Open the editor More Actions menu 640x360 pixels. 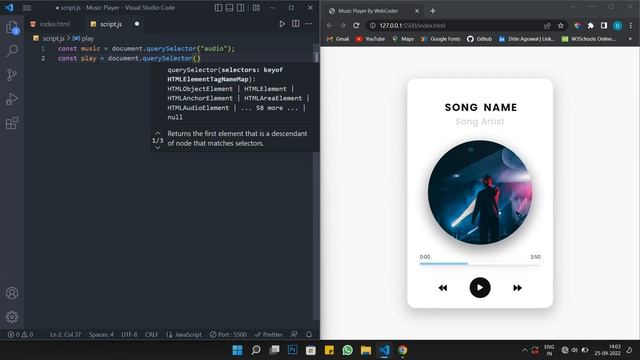point(309,24)
